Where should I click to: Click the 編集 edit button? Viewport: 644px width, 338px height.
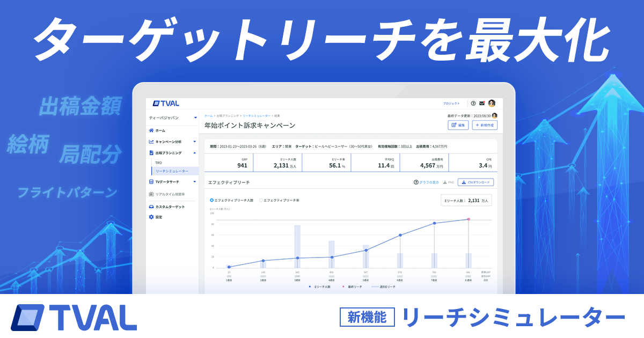click(x=458, y=125)
